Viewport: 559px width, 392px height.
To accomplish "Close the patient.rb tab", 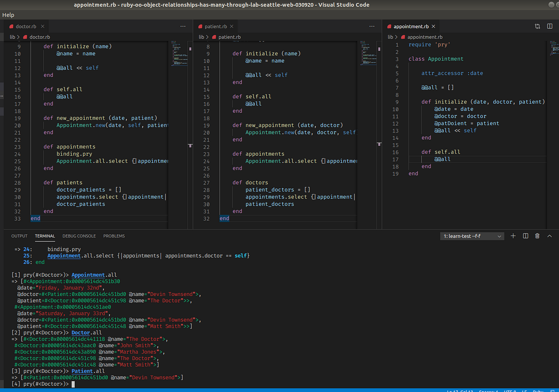I will 232,26.
